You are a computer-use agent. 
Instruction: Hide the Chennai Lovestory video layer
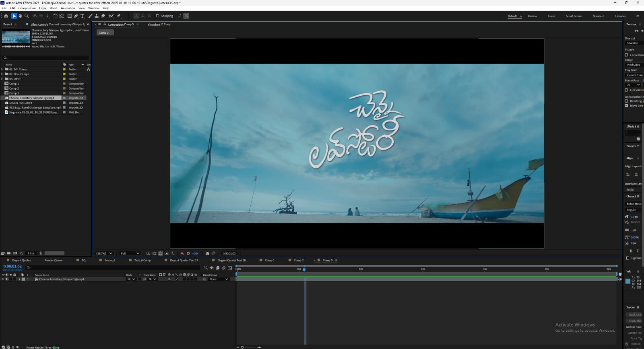(3, 279)
